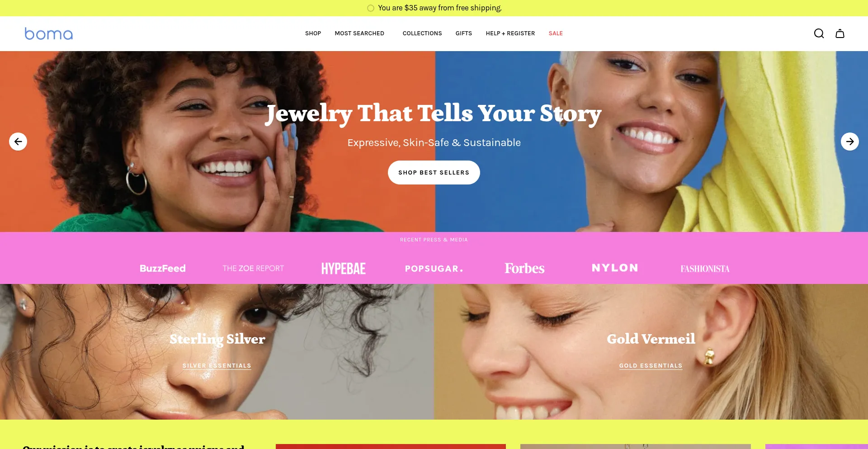This screenshot has width=868, height=449.
Task: Open the search magnifier icon
Action: 819,33
